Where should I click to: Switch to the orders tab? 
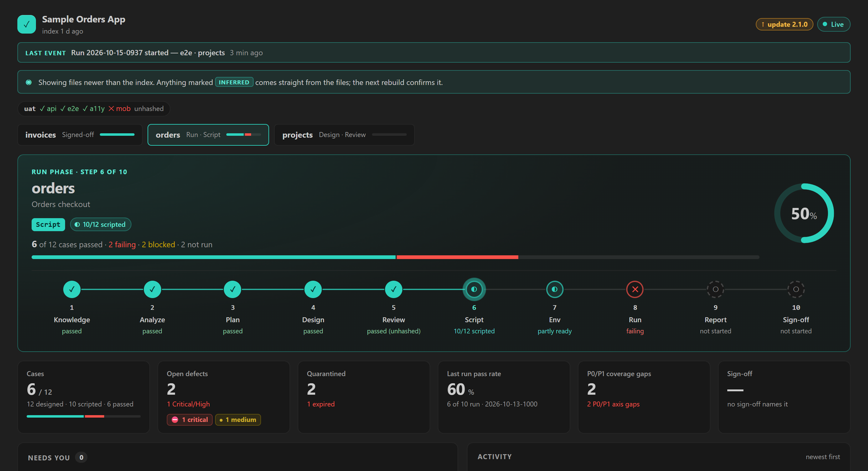click(208, 135)
